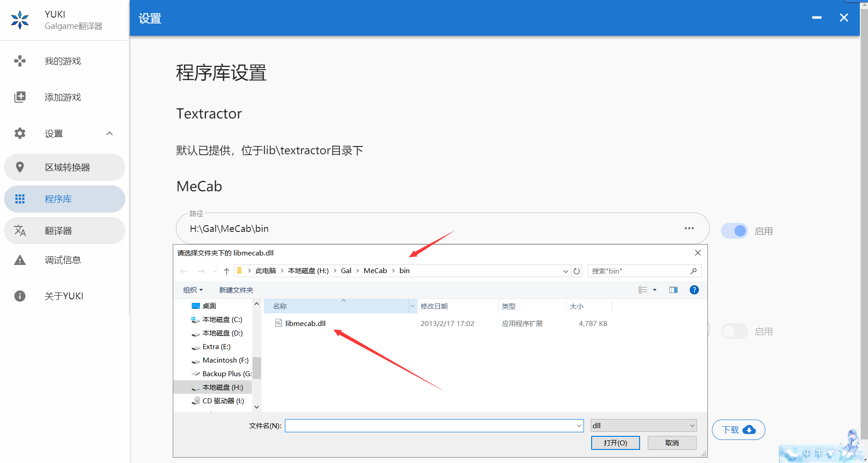This screenshot has width=868, height=463.
Task: Expand the MeCab breadcrumb chevron
Action: click(x=393, y=270)
